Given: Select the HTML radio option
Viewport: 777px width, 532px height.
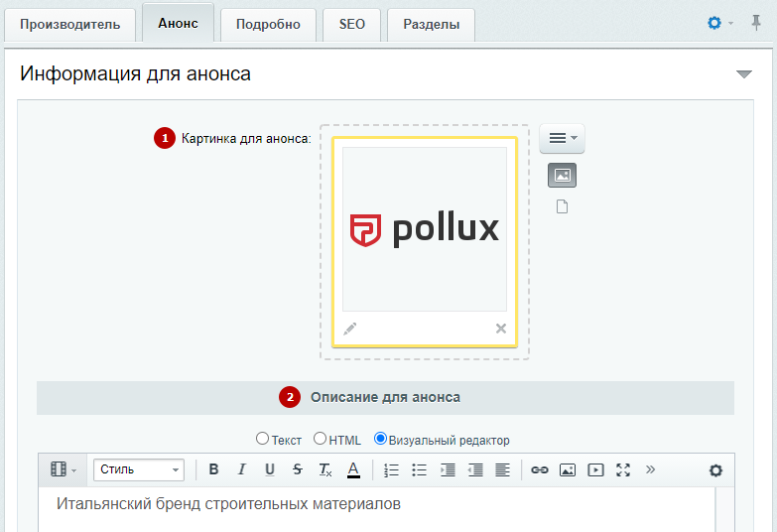Looking at the screenshot, I should click(321, 439).
